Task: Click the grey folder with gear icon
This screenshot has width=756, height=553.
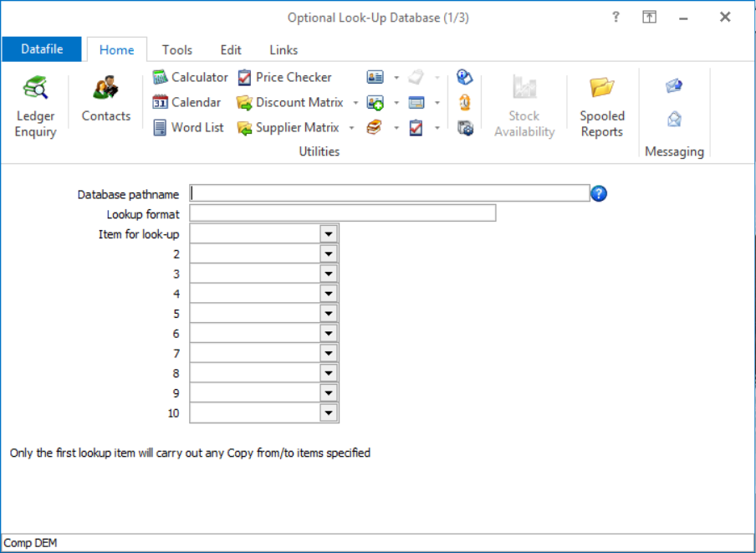Action: click(465, 128)
